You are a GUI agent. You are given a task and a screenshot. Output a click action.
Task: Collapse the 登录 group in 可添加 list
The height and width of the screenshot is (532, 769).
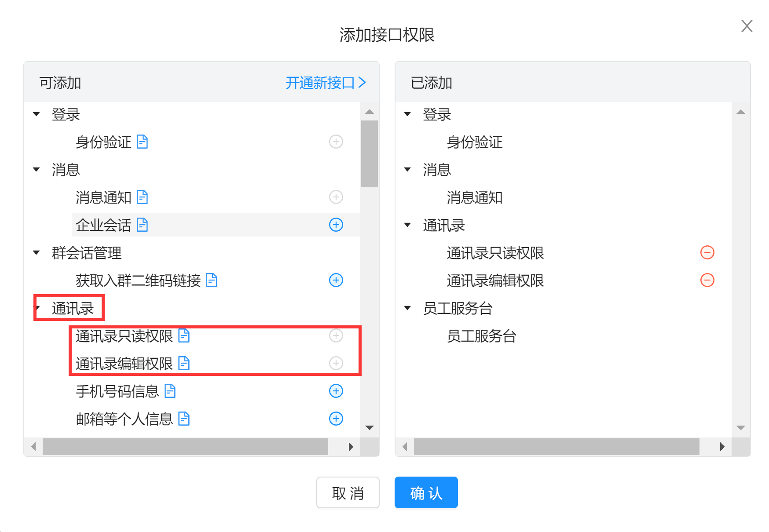click(x=37, y=114)
